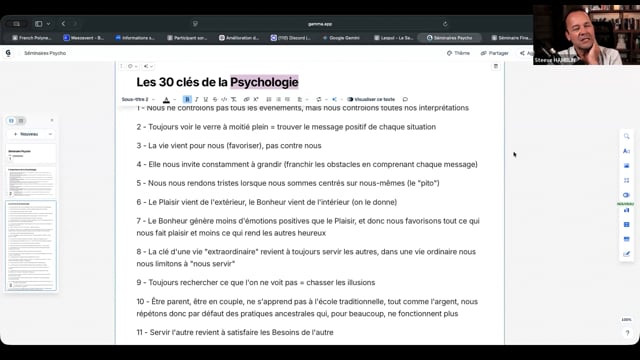The height and width of the screenshot is (360, 640).
Task: Click Visualiser ce texte button
Action: 371,99
